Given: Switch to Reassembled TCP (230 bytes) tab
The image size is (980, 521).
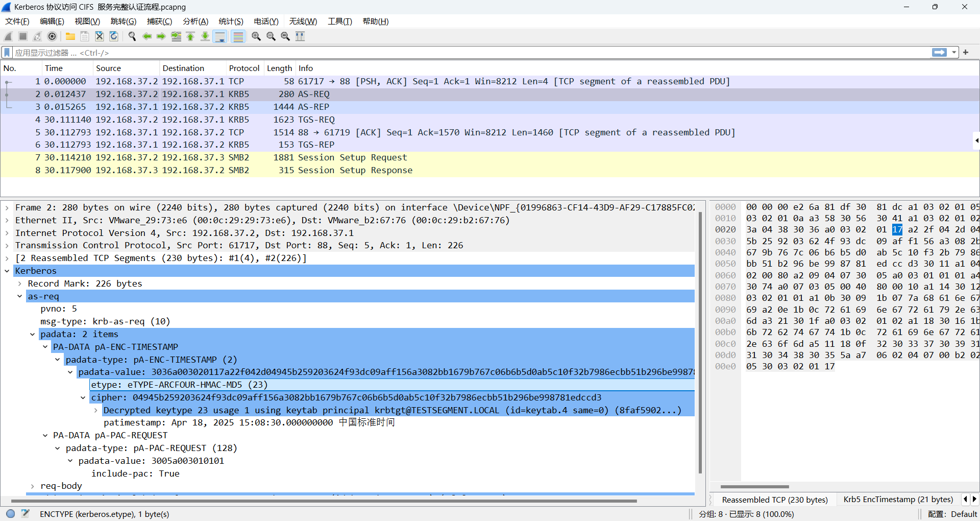Looking at the screenshot, I should (775, 500).
